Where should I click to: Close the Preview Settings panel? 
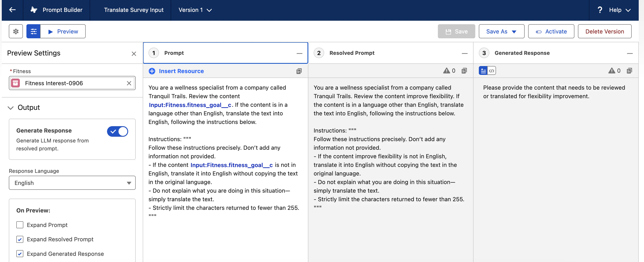click(134, 54)
